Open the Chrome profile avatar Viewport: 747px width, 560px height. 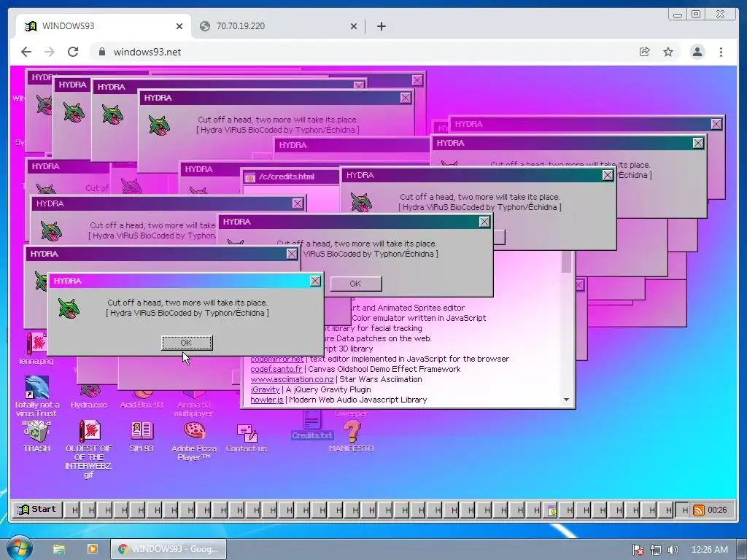click(697, 52)
